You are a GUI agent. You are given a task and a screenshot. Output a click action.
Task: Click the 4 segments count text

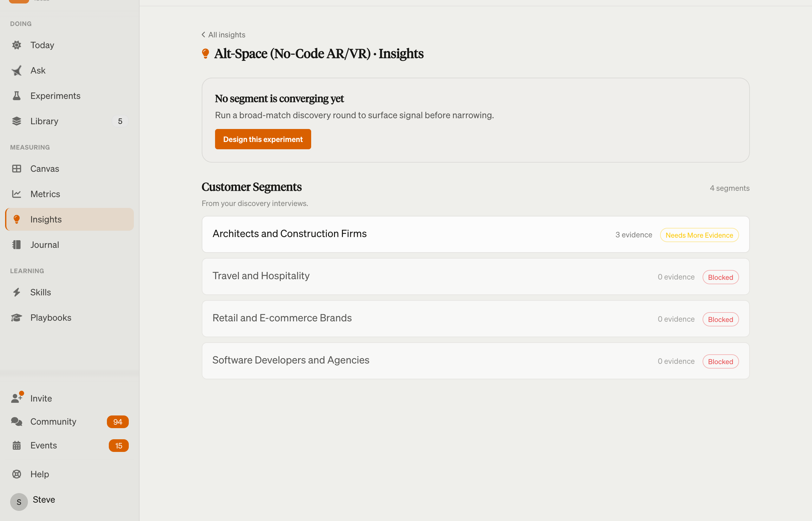coord(730,188)
